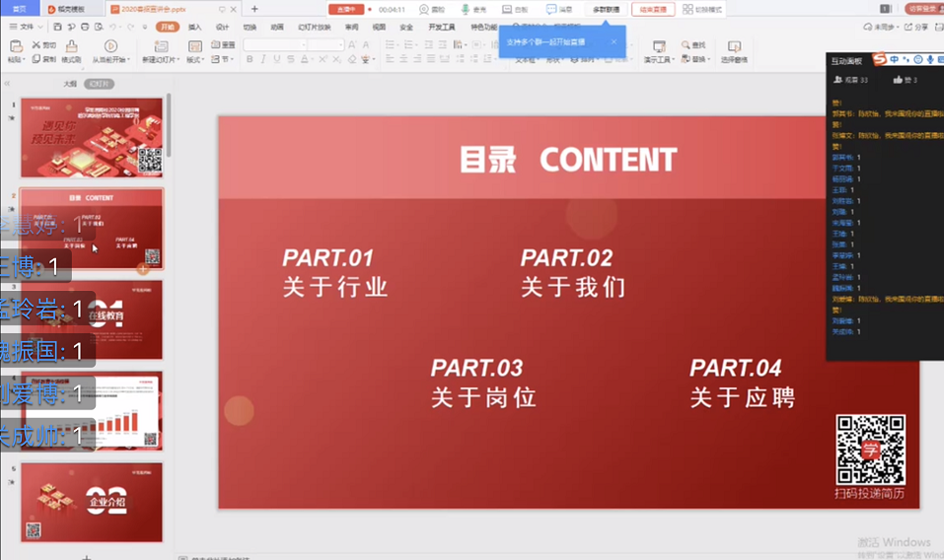Switch to the Outline pane tab
This screenshot has height=560, width=944.
pyautogui.click(x=70, y=84)
